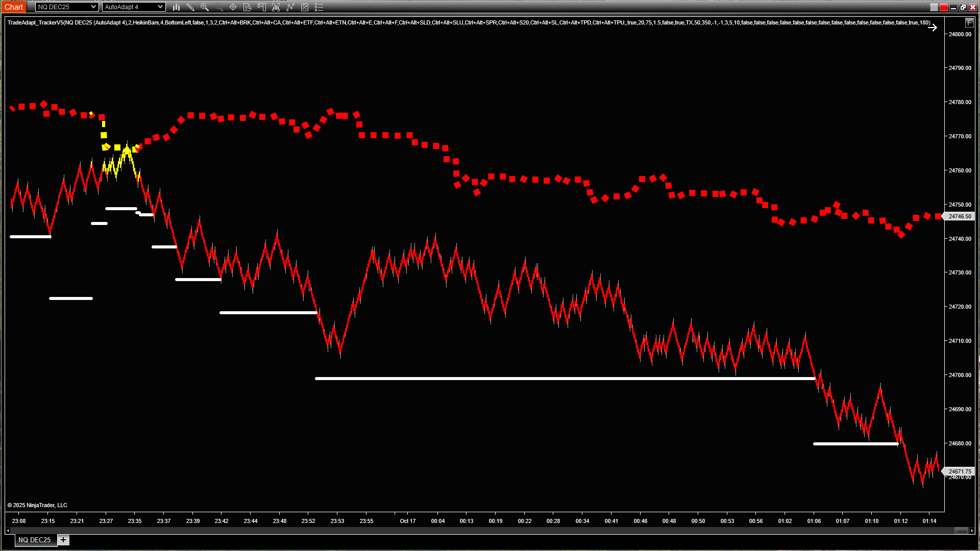Click the go-to-latest-bar arrow

[x=933, y=28]
